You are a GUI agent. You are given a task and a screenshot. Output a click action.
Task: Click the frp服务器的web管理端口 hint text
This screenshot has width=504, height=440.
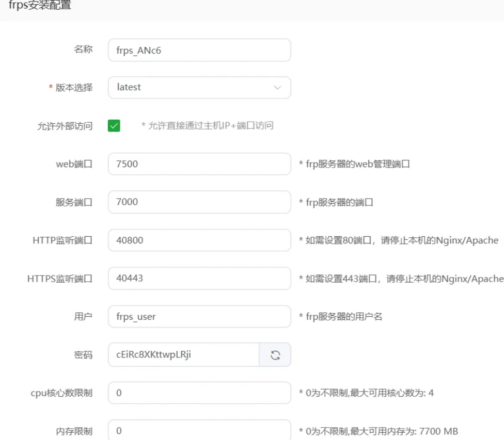pos(354,164)
